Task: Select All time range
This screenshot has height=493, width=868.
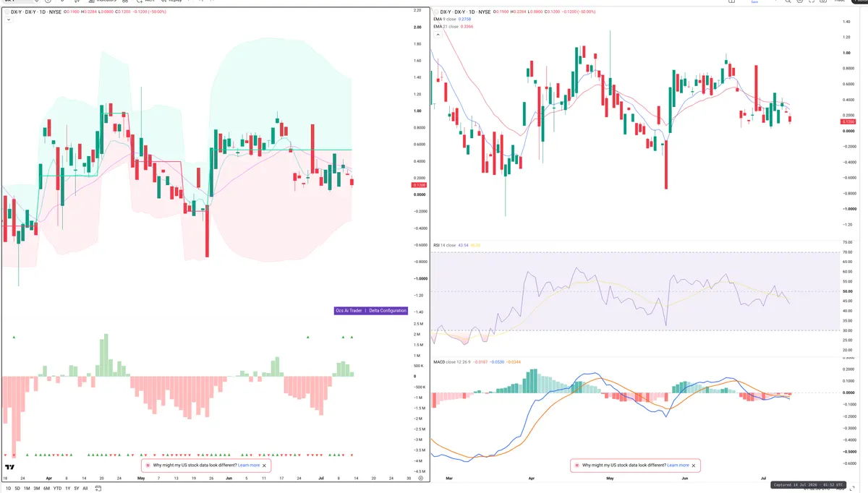Action: point(85,489)
